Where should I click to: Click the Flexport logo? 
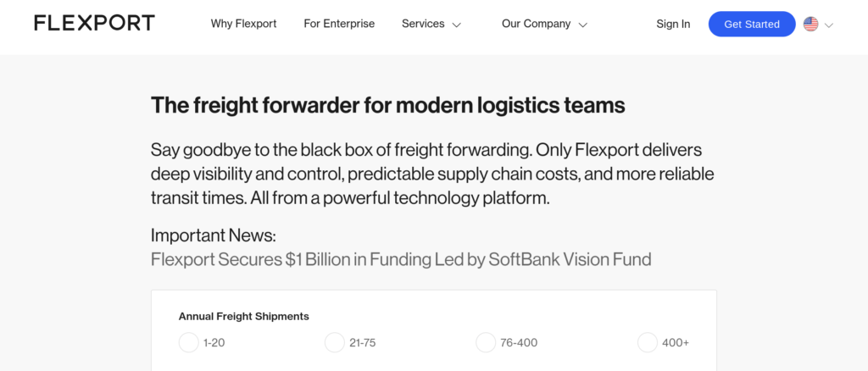[95, 23]
